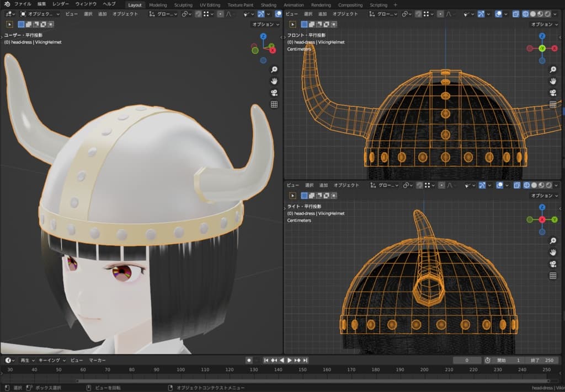Toggle camera view icon in the right-side view
The width and height of the screenshot is (565, 392).
click(x=553, y=264)
